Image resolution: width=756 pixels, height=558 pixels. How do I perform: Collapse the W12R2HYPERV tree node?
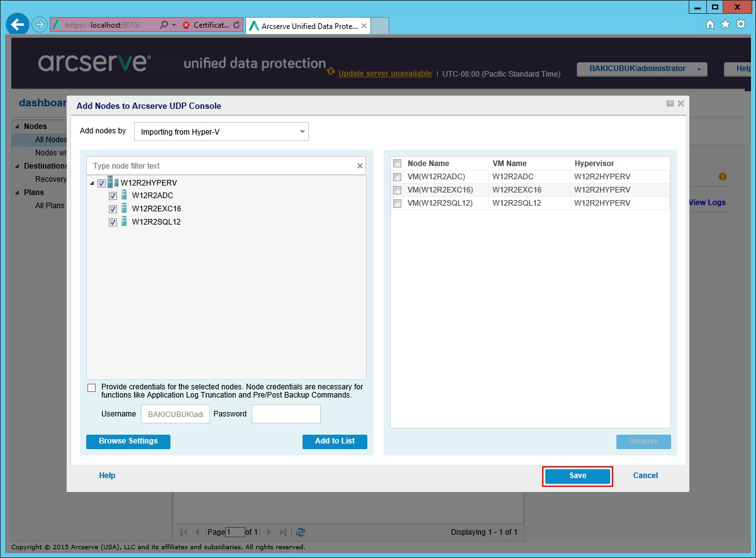92,183
